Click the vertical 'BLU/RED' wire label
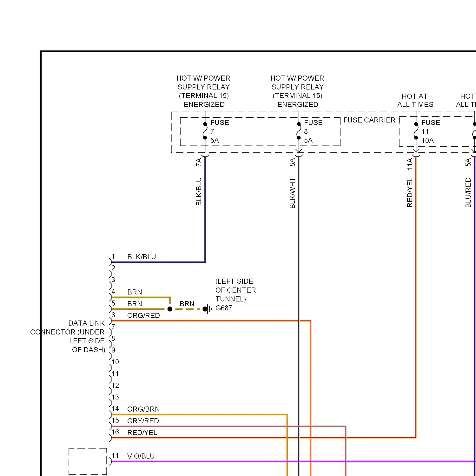The image size is (476, 476). pyautogui.click(x=468, y=192)
